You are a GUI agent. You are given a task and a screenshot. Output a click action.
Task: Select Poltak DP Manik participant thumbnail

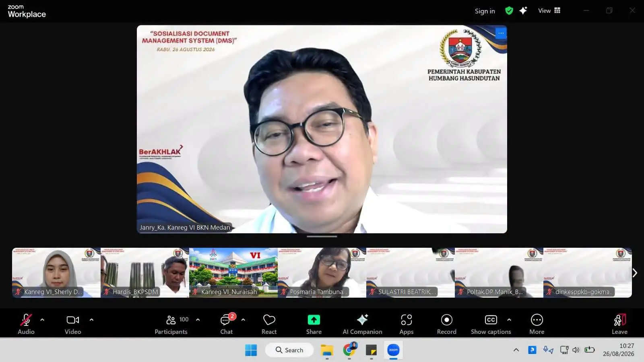tap(499, 273)
